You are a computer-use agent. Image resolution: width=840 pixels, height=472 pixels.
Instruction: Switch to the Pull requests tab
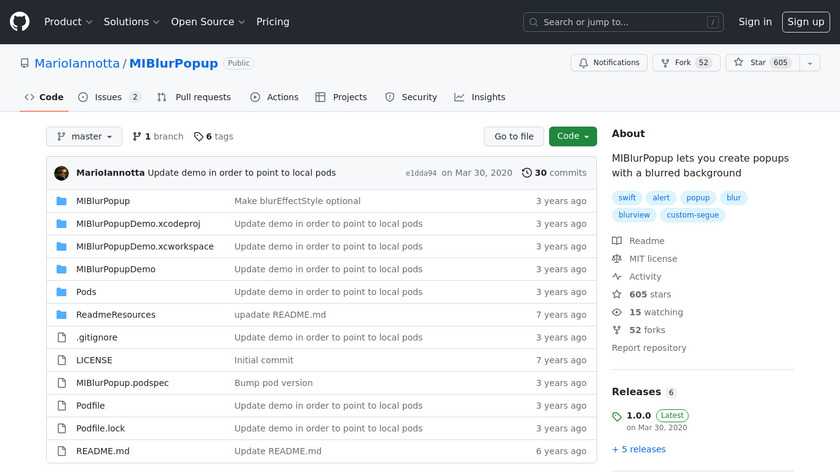click(194, 97)
